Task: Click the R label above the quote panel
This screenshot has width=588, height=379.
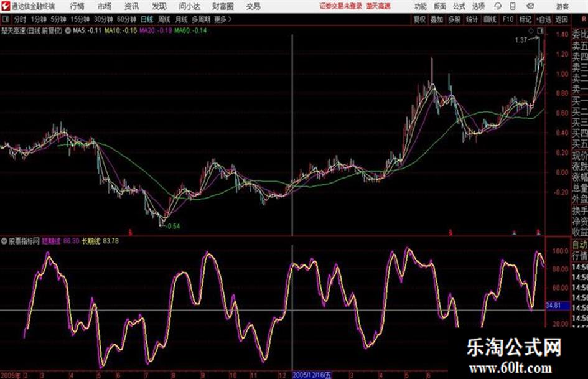Action: tap(584, 19)
